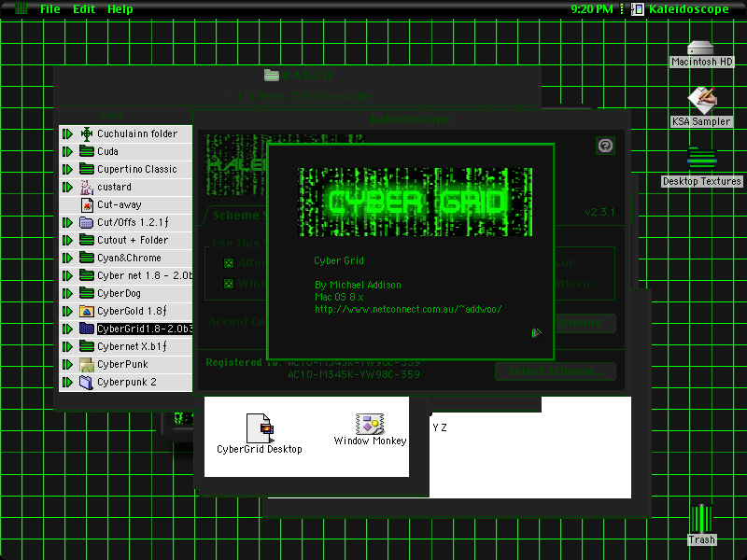Toggle the second checkbox beginning with Wind
The image size is (747, 560).
pyautogui.click(x=229, y=284)
